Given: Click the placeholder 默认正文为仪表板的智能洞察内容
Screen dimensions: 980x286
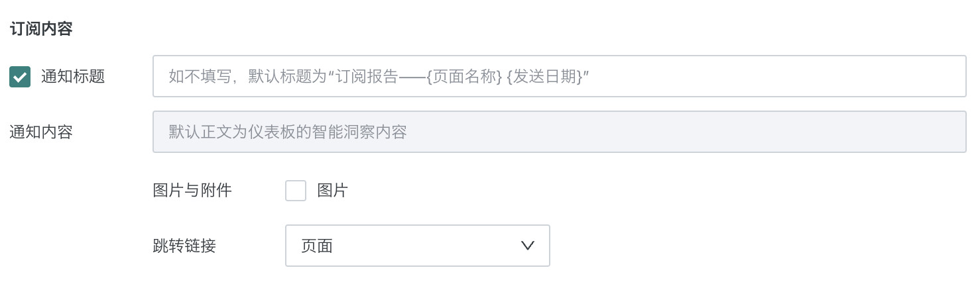Looking at the screenshot, I should coord(288,132).
